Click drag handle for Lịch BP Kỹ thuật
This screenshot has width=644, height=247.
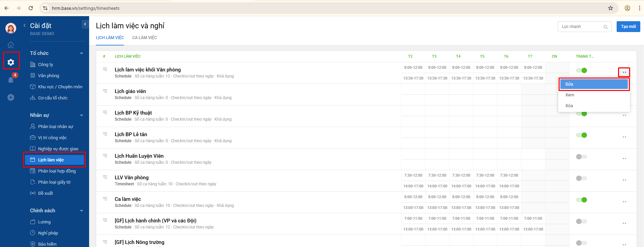coord(105,113)
